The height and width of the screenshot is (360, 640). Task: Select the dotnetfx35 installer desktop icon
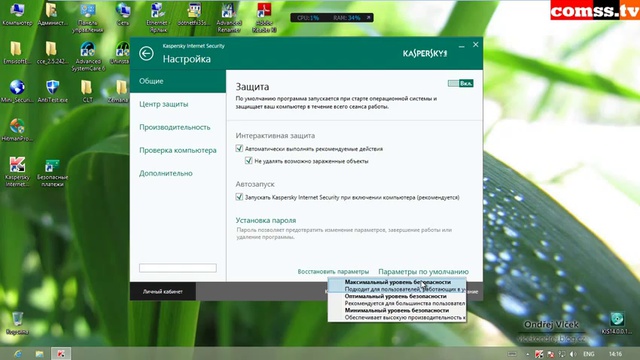pyautogui.click(x=194, y=14)
